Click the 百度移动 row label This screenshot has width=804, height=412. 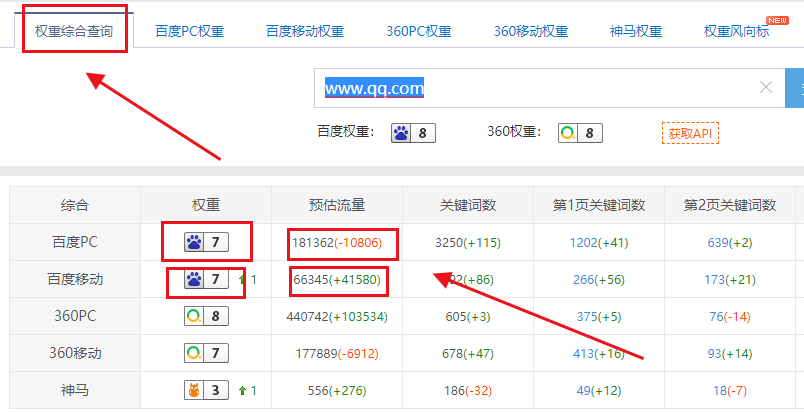75,279
